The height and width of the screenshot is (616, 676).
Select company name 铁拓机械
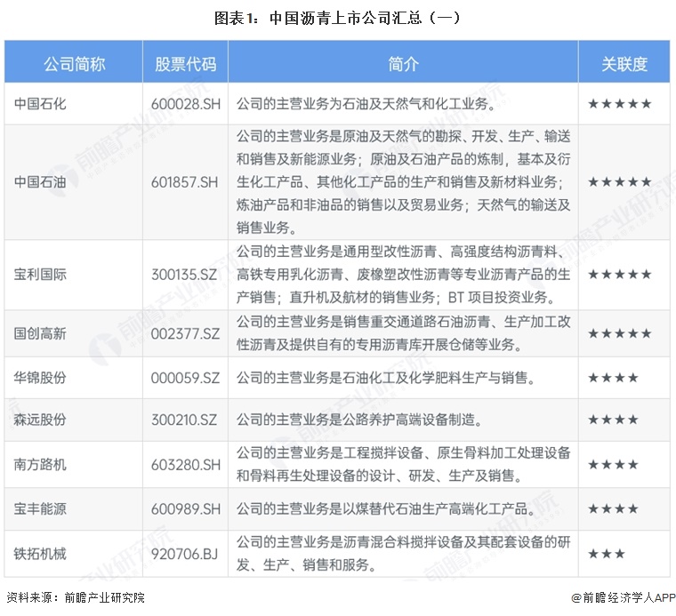point(40,554)
